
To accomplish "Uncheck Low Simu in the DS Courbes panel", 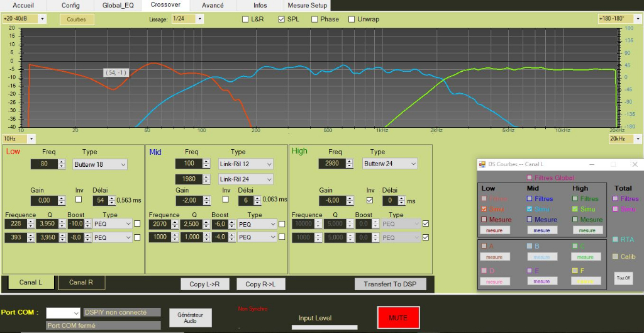I will [484, 209].
